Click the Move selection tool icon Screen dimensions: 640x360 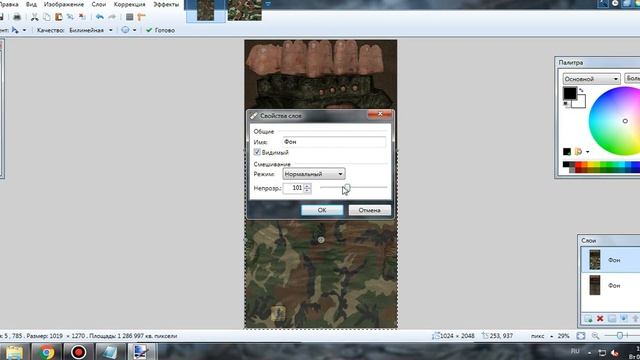[15, 30]
